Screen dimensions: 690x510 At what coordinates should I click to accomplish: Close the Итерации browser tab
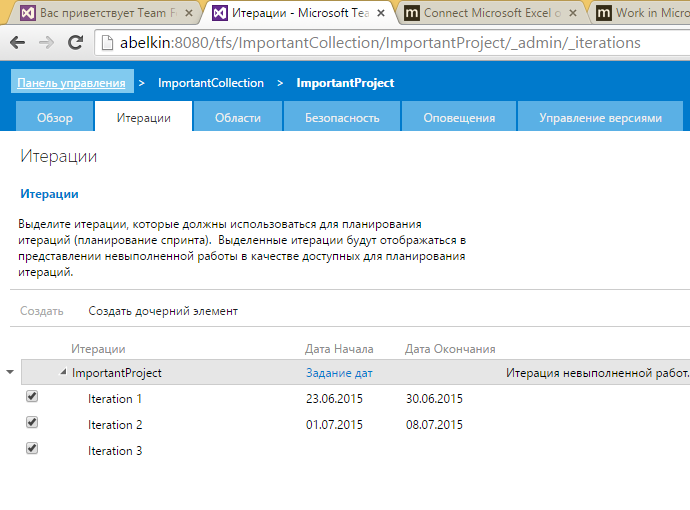click(x=381, y=13)
